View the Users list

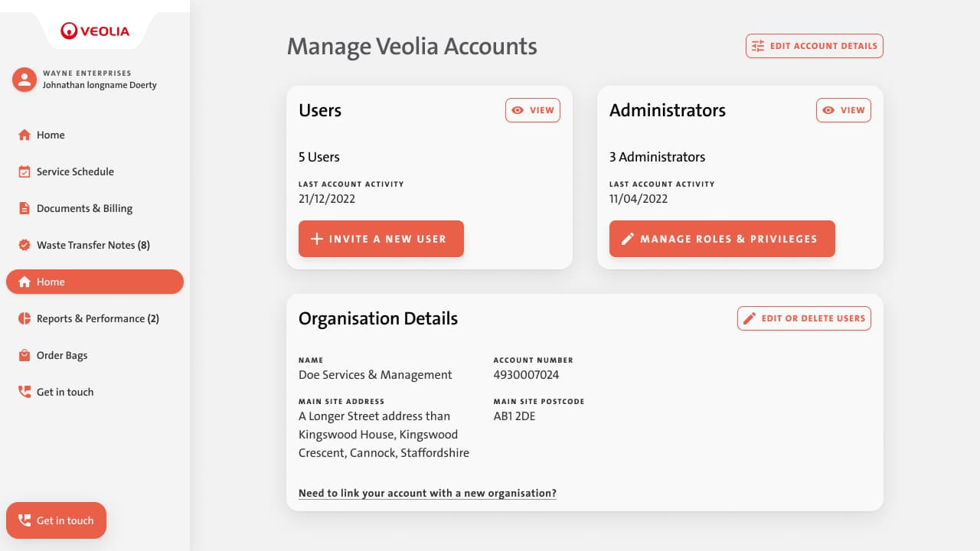[533, 110]
